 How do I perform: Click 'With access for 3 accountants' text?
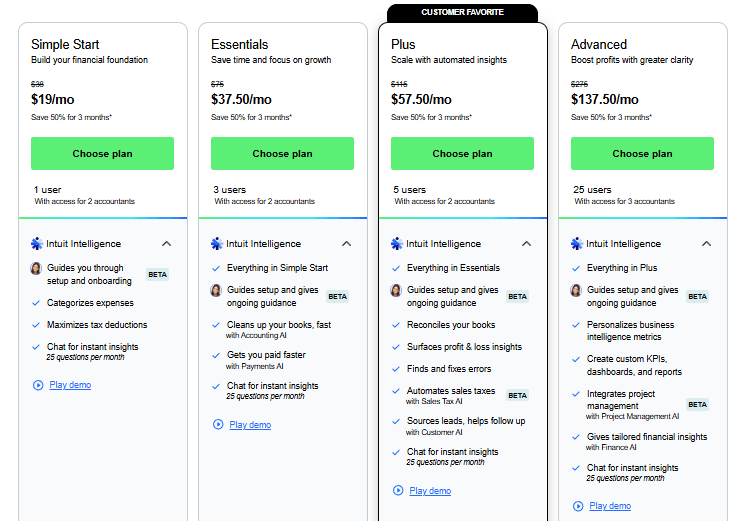pyautogui.click(x=624, y=201)
